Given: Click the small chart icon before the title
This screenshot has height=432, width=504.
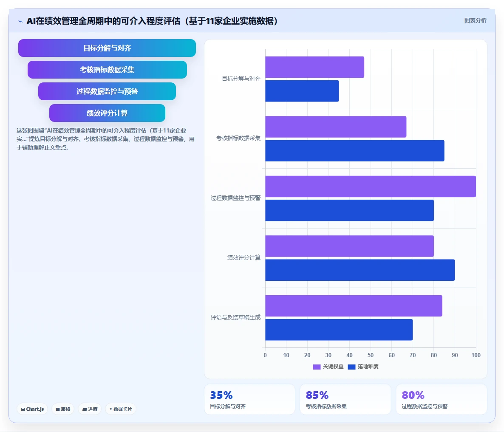Looking at the screenshot, I should tap(20, 22).
